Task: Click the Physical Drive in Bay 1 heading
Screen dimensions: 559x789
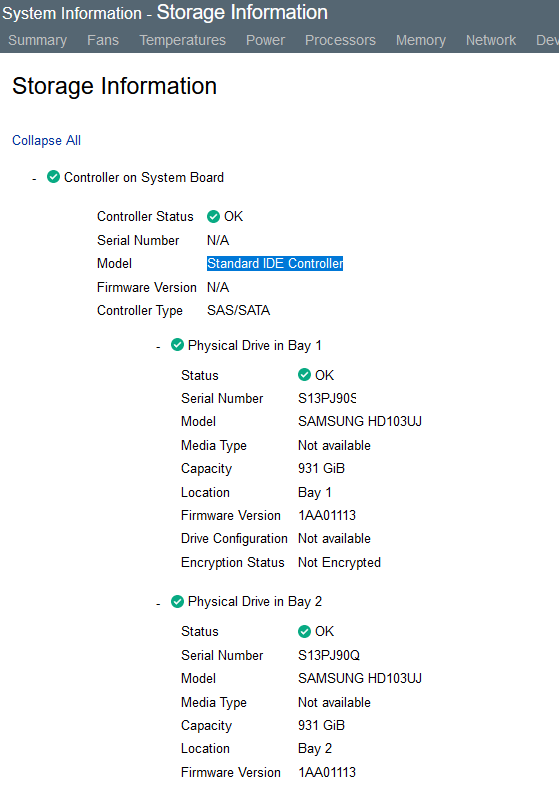Action: pyautogui.click(x=255, y=346)
